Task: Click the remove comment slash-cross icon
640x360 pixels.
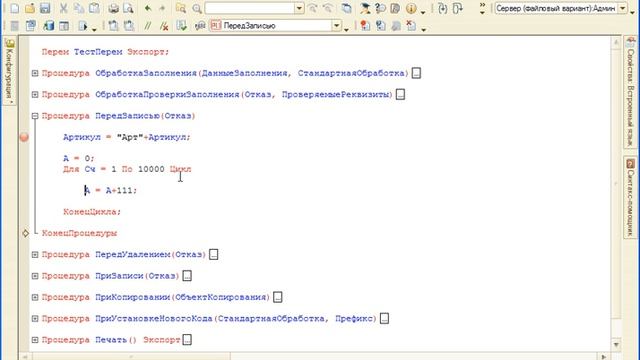Action: [x=164, y=26]
